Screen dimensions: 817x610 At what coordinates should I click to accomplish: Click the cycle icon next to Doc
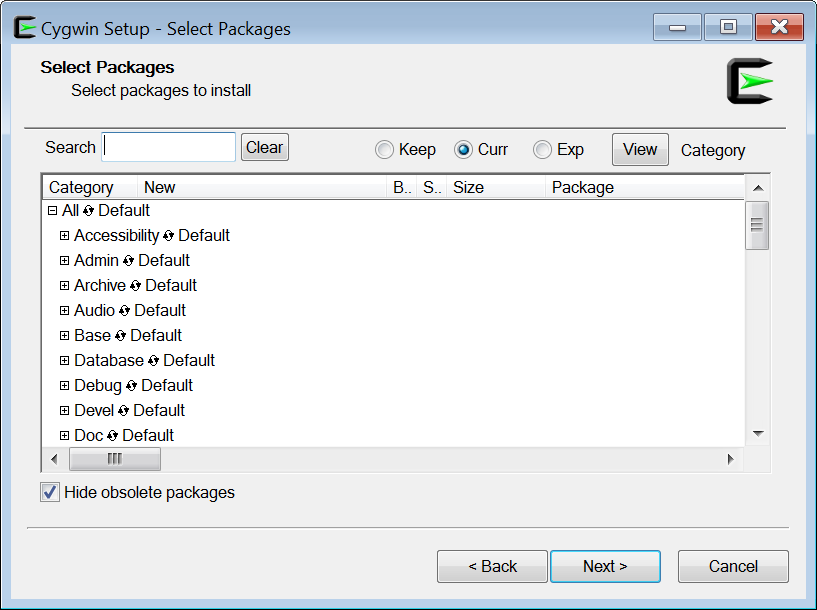pyautogui.click(x=112, y=436)
